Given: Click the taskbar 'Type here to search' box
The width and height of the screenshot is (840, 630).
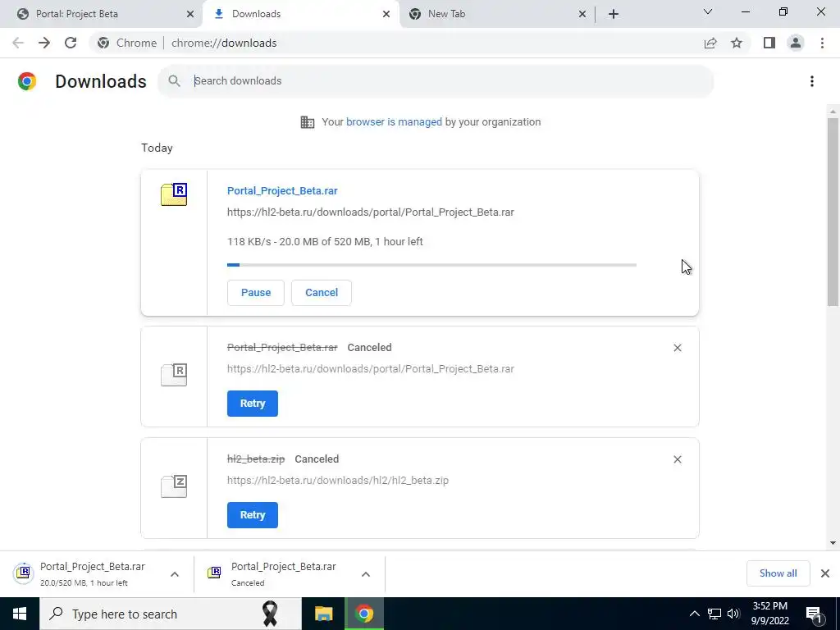Looking at the screenshot, I should (171, 614).
